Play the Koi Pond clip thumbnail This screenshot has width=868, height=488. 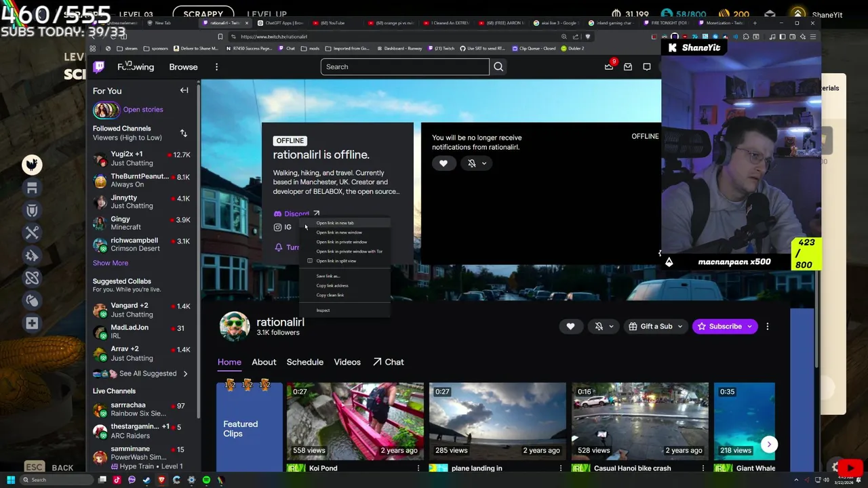[355, 420]
